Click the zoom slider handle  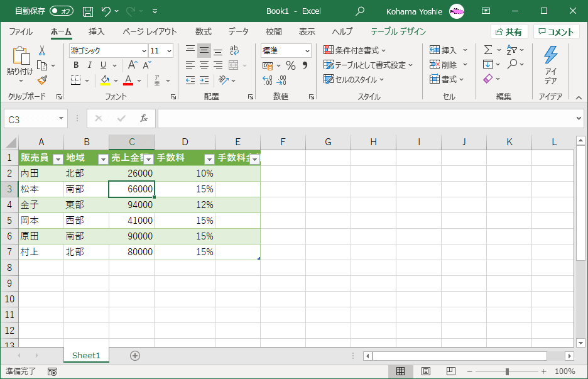(x=507, y=371)
